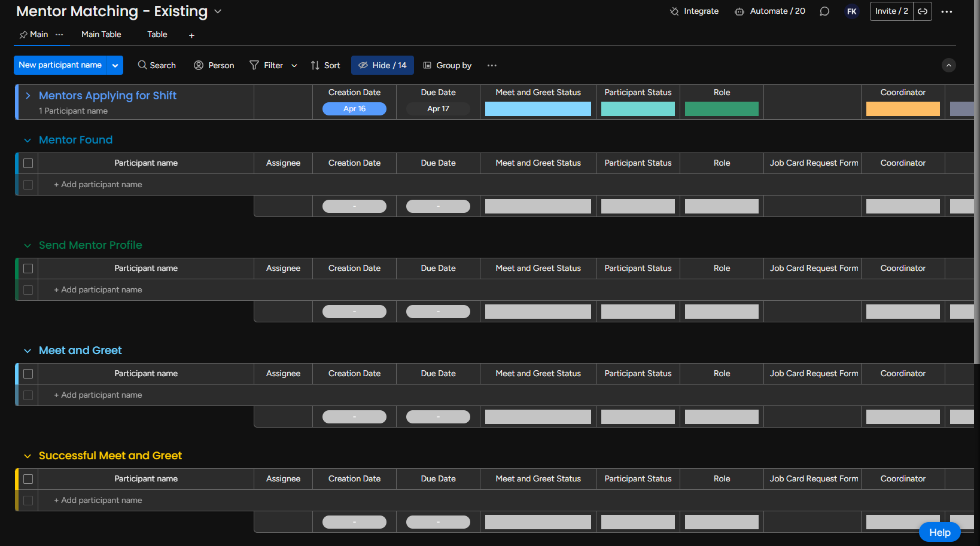Open the Integrate apps icon
Image resolution: width=980 pixels, height=546 pixels.
pyautogui.click(x=674, y=11)
